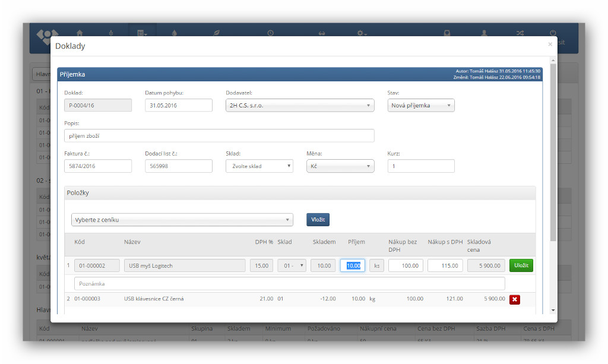Delete the USB klávesnice row with red X
Viewport: 608px width, 364px height.
[514, 299]
